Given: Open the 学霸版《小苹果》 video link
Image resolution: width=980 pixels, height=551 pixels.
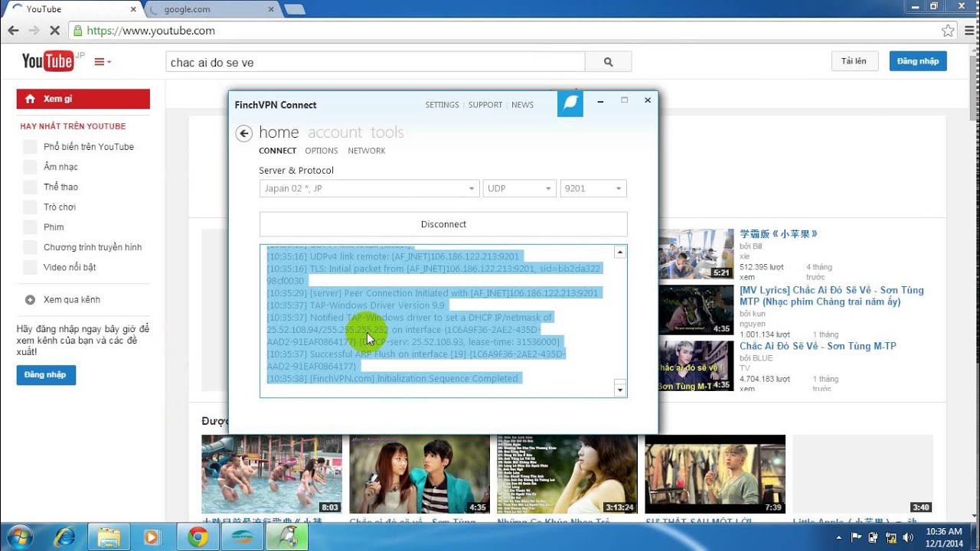Looking at the screenshot, I should tap(779, 233).
